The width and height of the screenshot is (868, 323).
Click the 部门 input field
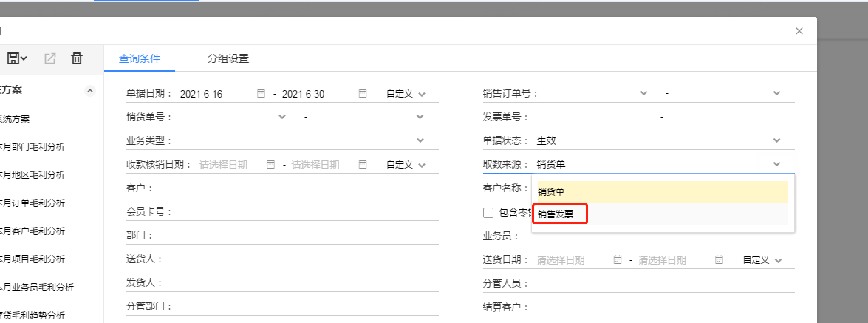[297, 236]
